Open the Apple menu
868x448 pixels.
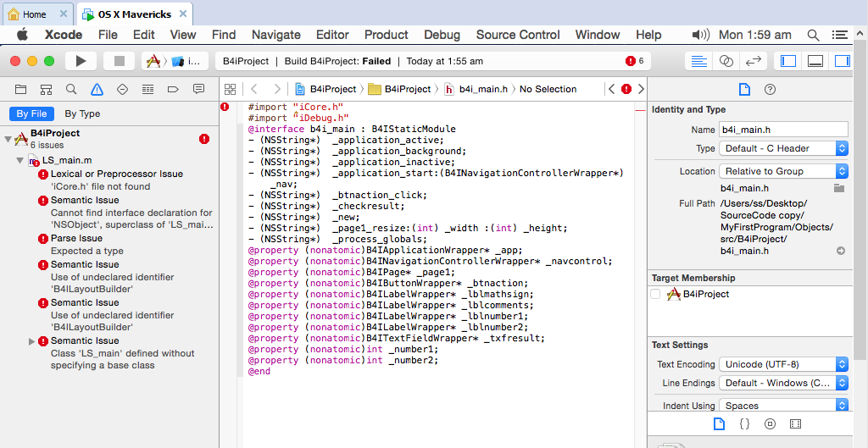point(22,35)
